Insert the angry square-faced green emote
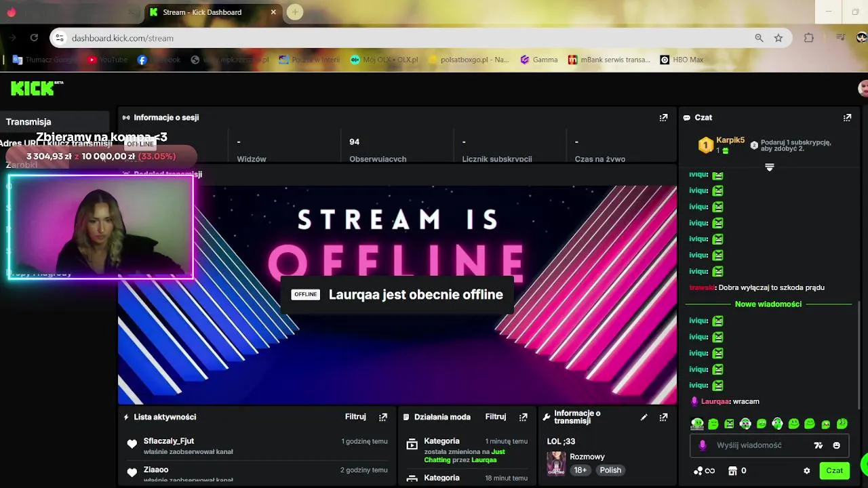868x488 pixels. (x=729, y=424)
